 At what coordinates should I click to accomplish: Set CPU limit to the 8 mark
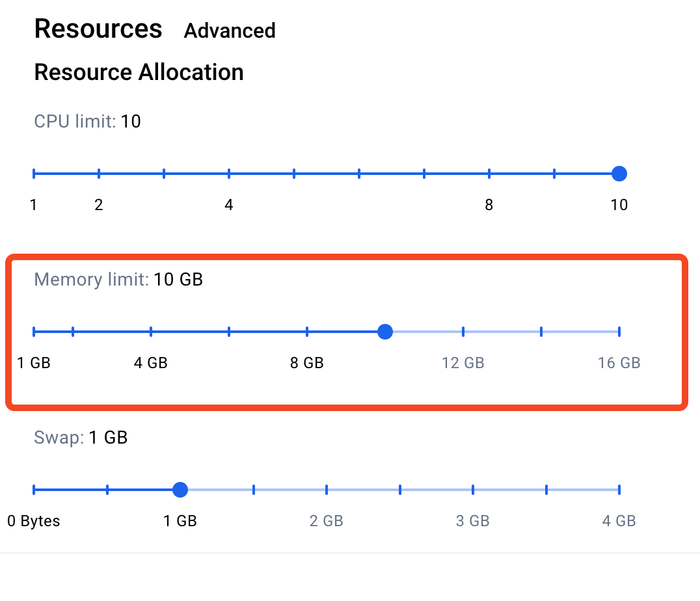(489, 174)
